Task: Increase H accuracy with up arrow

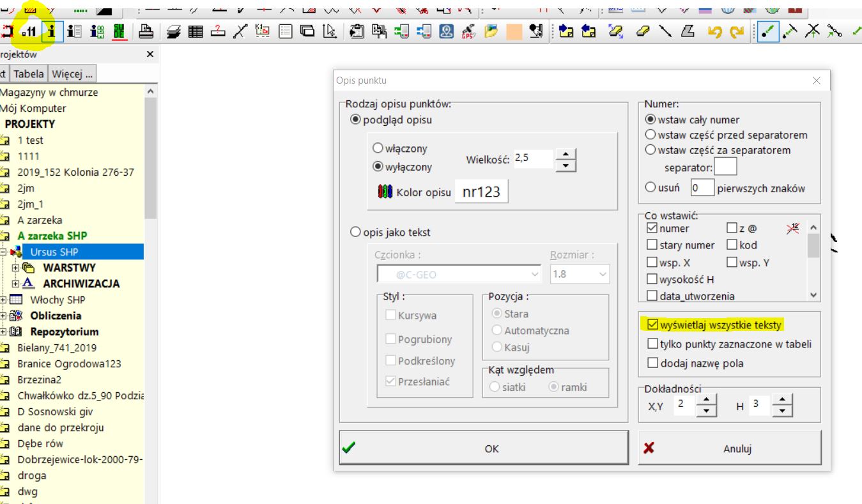Action: [x=782, y=399]
